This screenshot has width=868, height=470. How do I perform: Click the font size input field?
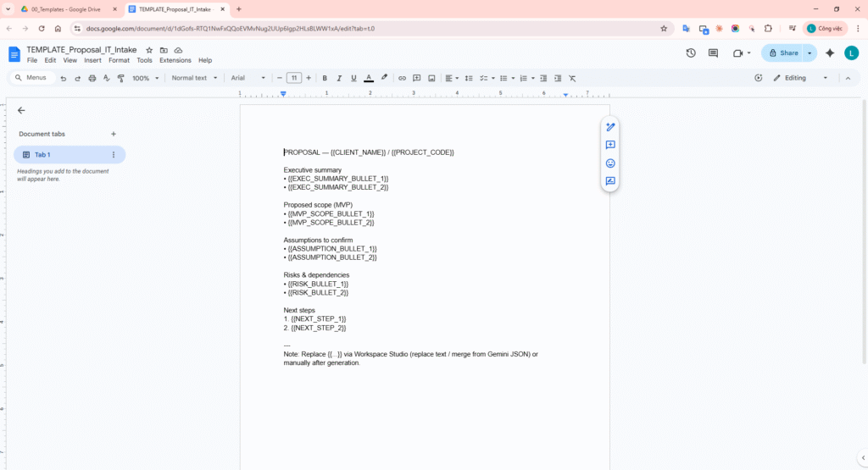coord(294,78)
